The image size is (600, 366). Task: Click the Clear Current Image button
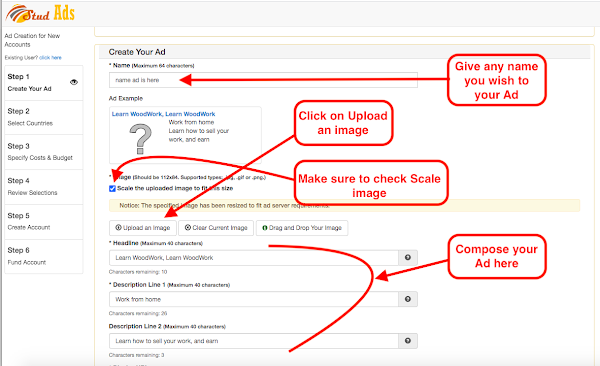tap(216, 228)
